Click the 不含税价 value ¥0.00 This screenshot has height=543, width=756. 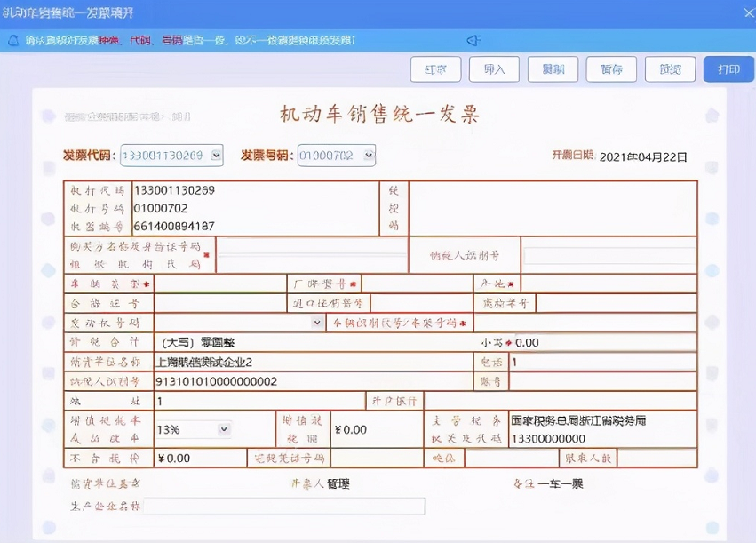pos(174,459)
